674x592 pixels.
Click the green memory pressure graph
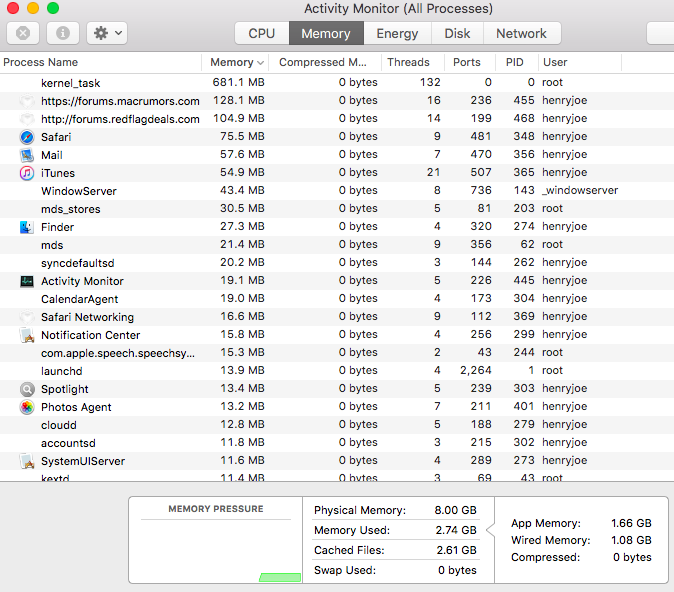280,577
